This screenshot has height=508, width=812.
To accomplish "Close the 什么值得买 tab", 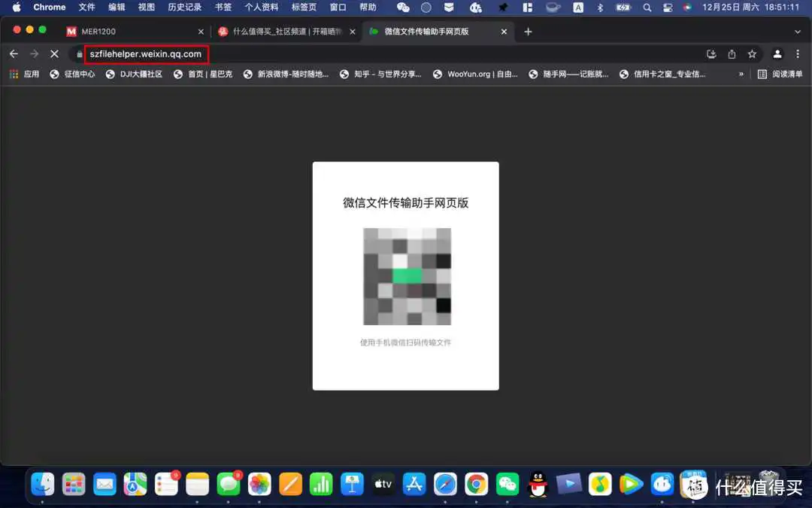I will point(353,32).
